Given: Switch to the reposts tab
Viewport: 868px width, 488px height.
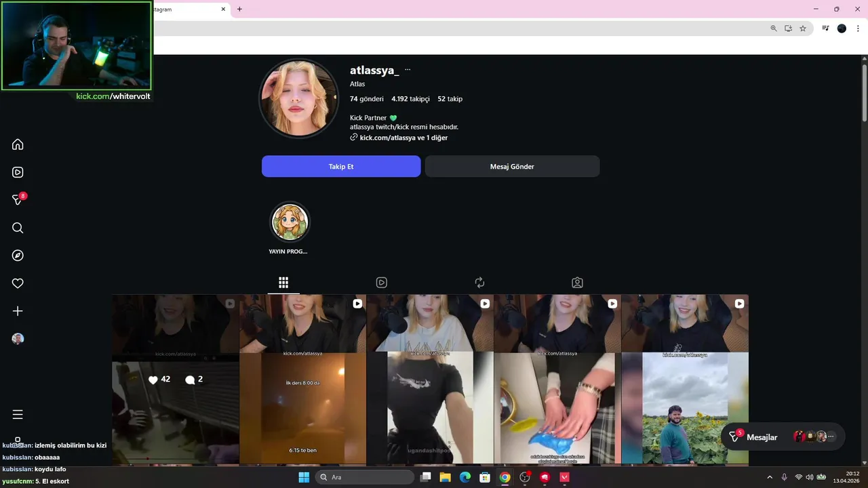Looking at the screenshot, I should click(x=479, y=283).
